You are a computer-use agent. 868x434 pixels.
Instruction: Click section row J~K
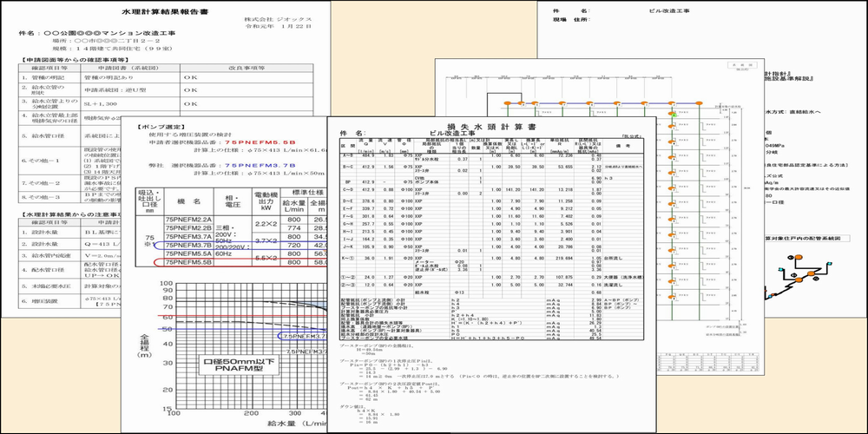(492, 247)
